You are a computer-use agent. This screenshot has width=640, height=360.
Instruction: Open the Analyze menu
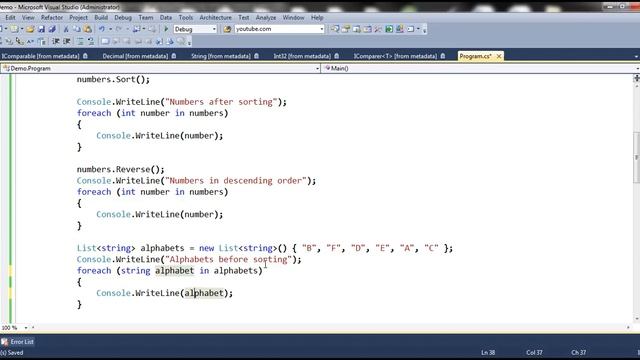point(266,18)
